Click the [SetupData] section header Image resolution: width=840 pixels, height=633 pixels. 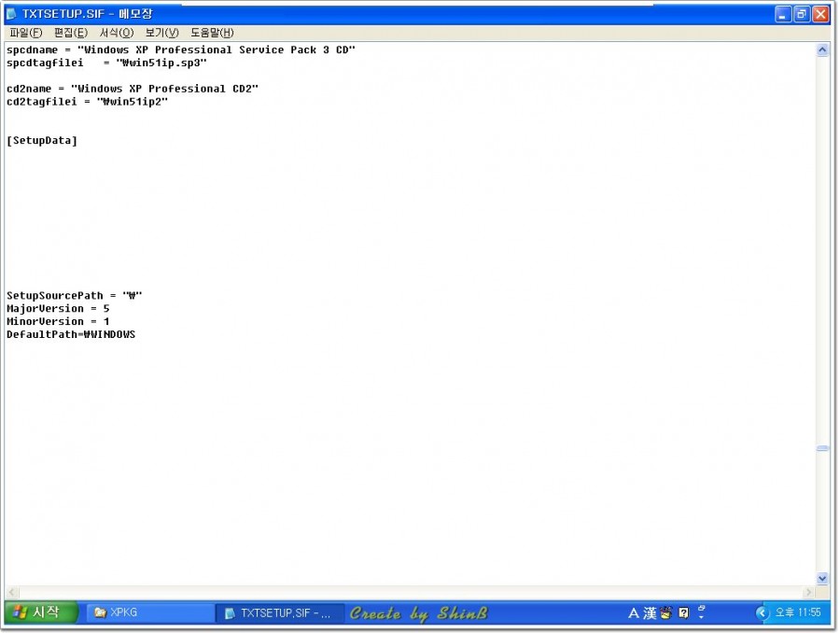[42, 140]
